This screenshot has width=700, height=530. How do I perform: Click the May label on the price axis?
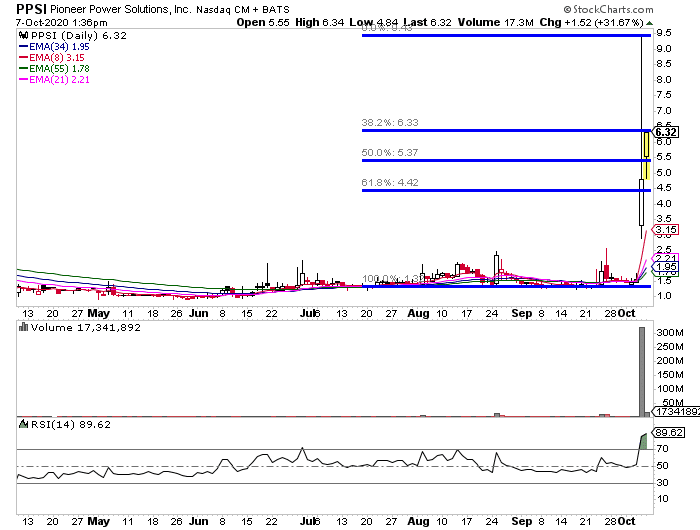(x=99, y=313)
